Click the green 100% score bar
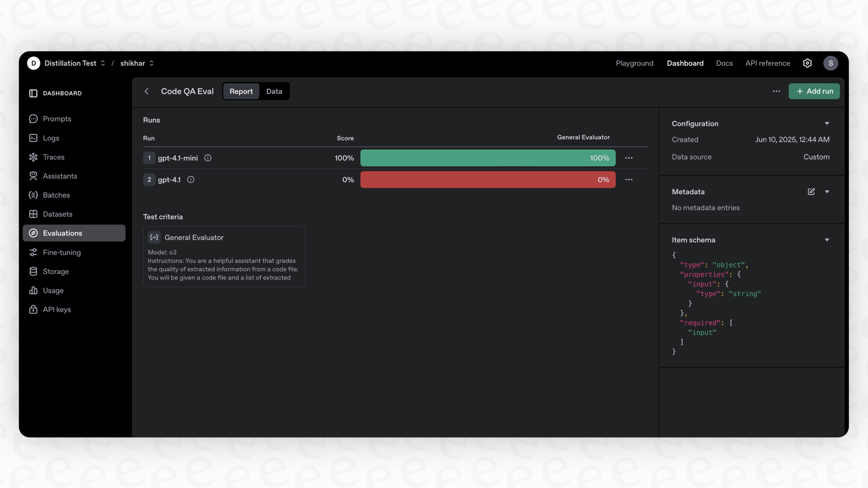 [487, 158]
